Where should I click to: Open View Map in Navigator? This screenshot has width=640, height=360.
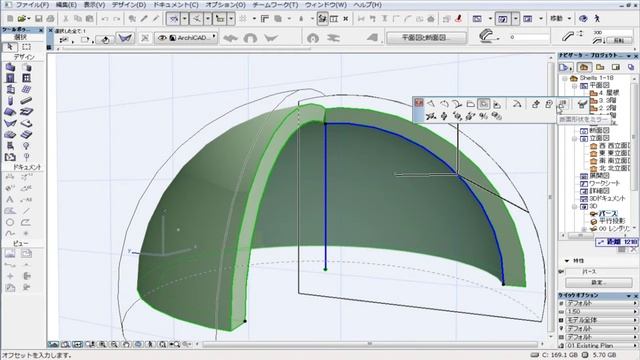click(x=600, y=67)
